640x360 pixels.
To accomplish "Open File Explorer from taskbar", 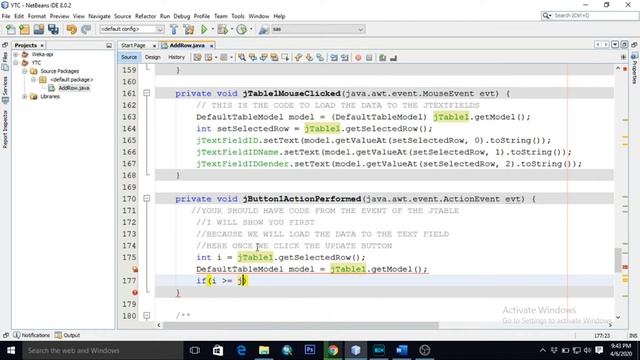I will (264, 350).
